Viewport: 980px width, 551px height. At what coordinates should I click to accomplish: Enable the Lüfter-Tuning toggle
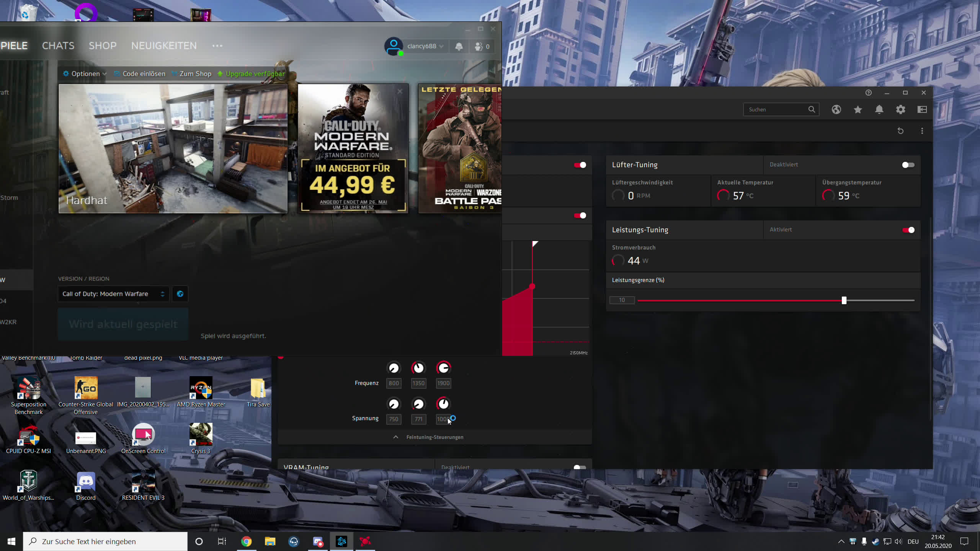[x=908, y=165]
